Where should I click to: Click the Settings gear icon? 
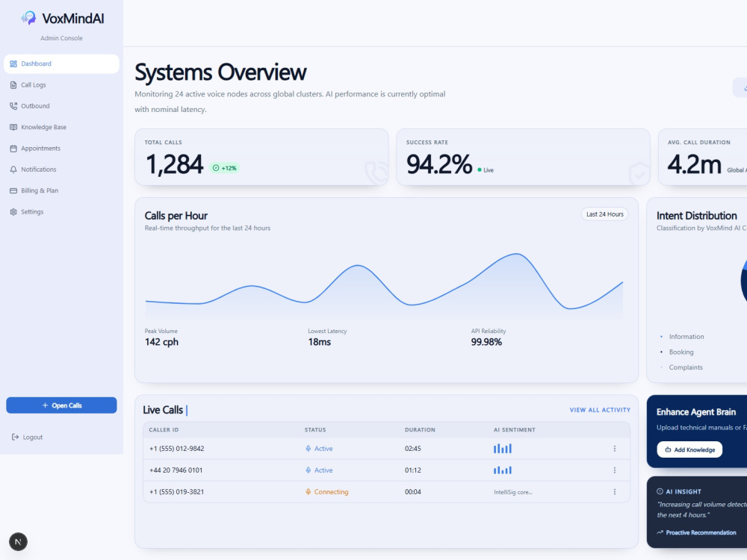(13, 212)
